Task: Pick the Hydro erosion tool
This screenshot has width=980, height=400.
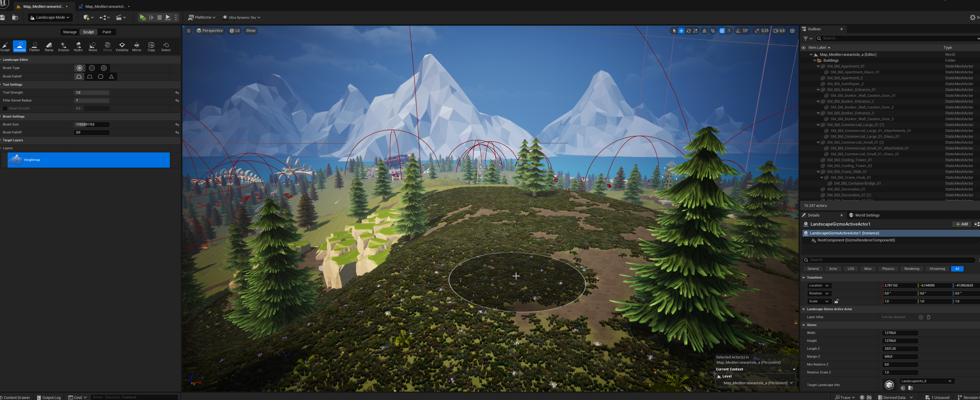Action: point(78,46)
